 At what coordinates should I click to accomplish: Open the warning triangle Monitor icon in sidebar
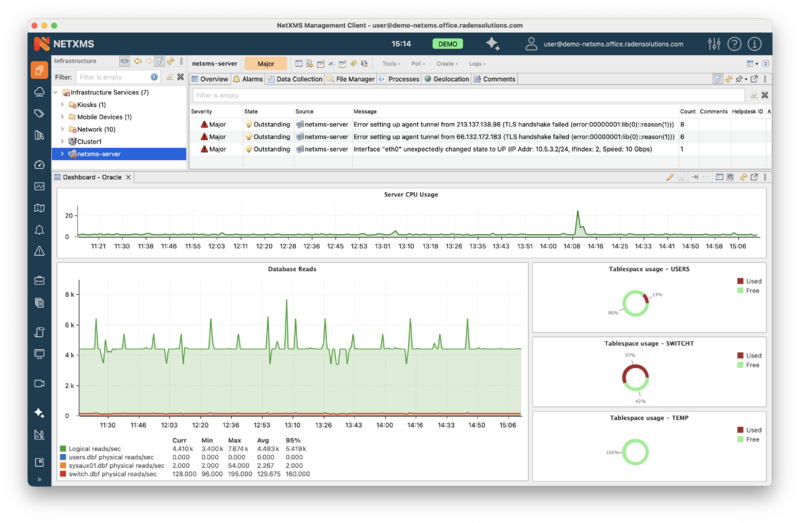coord(39,251)
